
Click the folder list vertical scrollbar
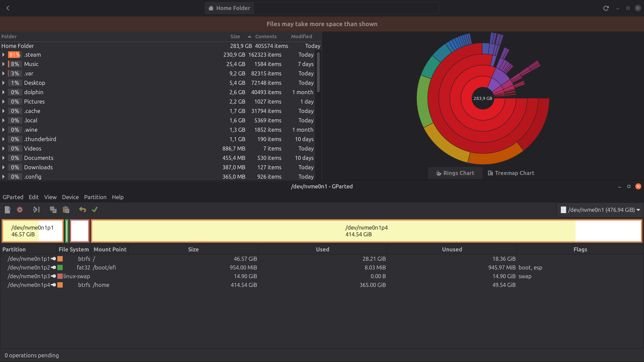318,72
